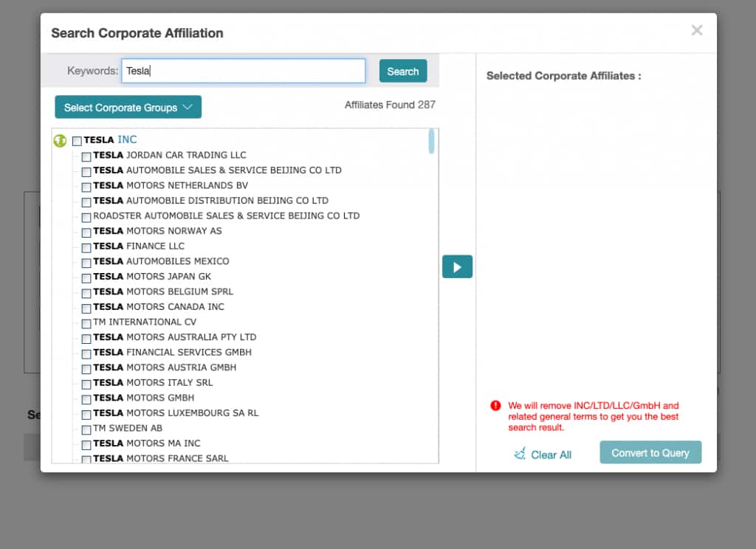Click the 'Selected Corporate Affiliates :' heading
Screen dimensions: 756x549
pos(563,76)
